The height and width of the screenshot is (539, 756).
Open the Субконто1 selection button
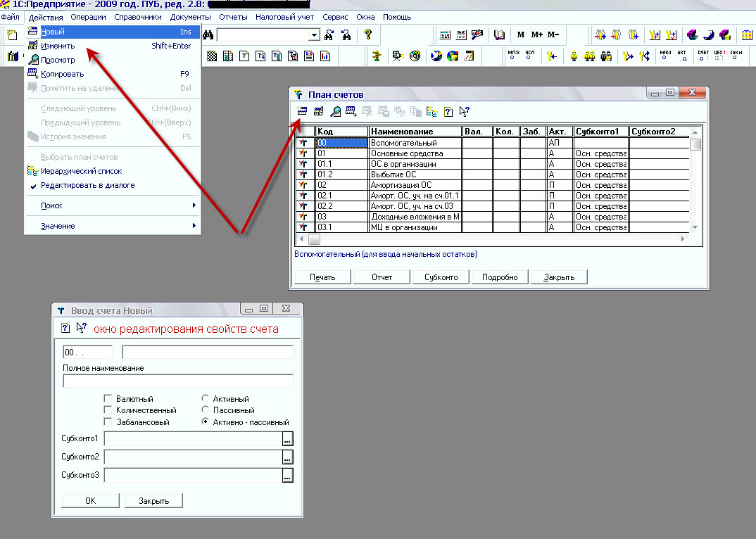pos(287,439)
